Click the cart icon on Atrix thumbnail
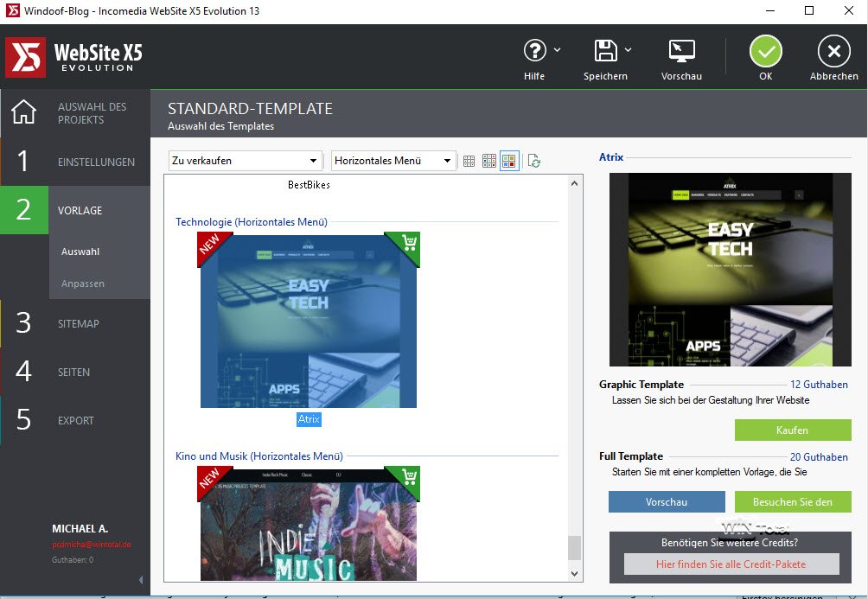 pos(410,243)
